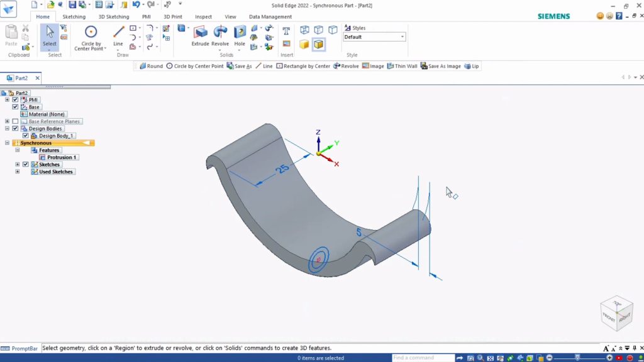Screen dimensions: 644x362
Task: Select the shaded yellow cube display icon
Action: [304, 45]
